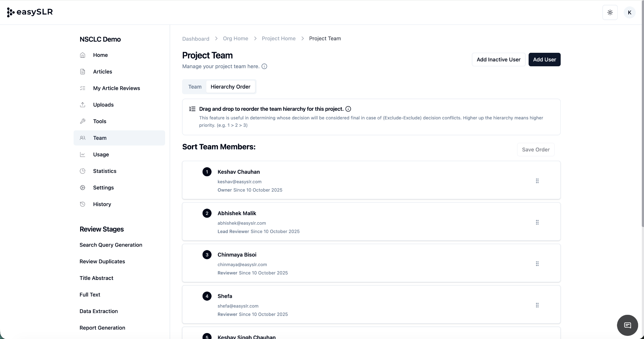
Task: Click drag handle for Keshav Chauhan
Action: 537,181
